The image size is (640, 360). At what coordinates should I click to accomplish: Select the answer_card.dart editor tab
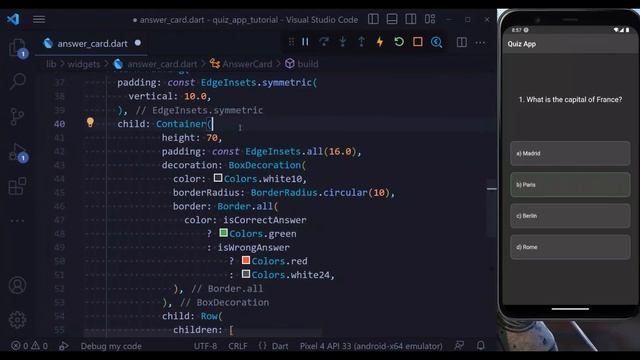92,43
